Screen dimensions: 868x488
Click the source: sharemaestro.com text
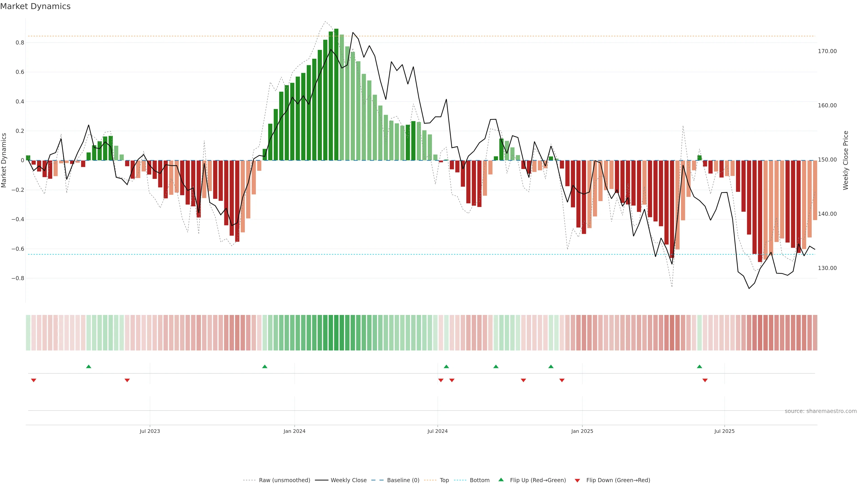821,411
